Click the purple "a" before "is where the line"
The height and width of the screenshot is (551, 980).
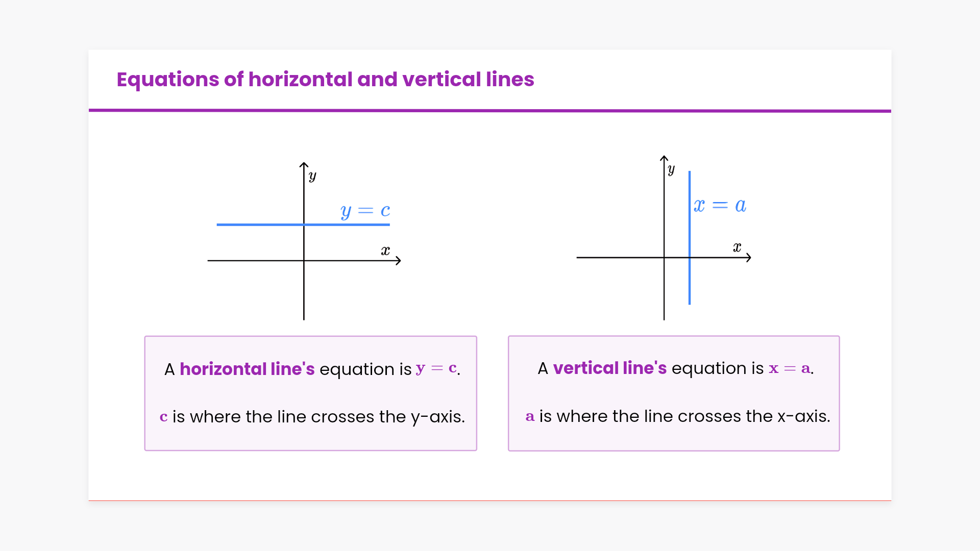click(530, 416)
